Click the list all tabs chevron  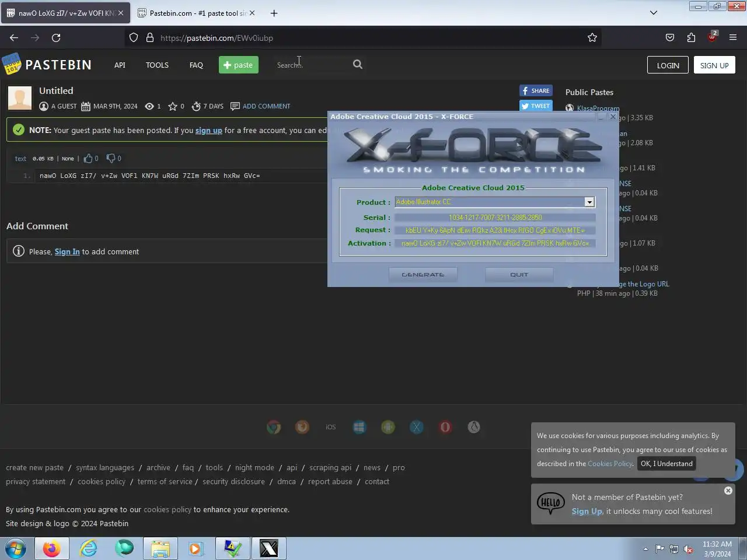654,13
